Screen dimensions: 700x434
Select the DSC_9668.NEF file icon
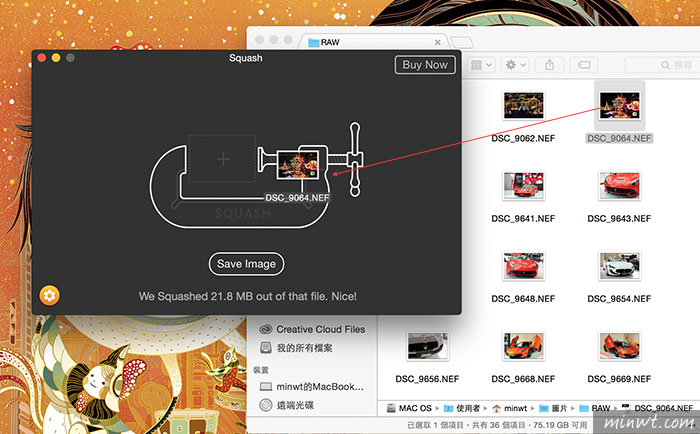523,346
